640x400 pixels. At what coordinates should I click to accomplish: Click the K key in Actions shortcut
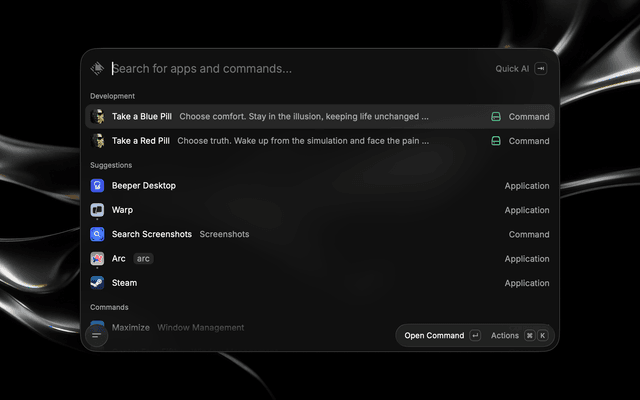coord(542,336)
